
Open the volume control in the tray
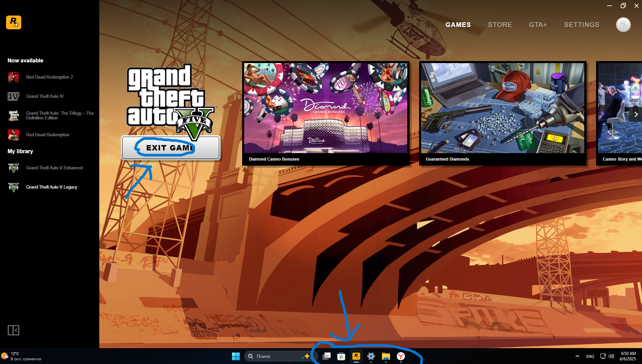[611, 356]
